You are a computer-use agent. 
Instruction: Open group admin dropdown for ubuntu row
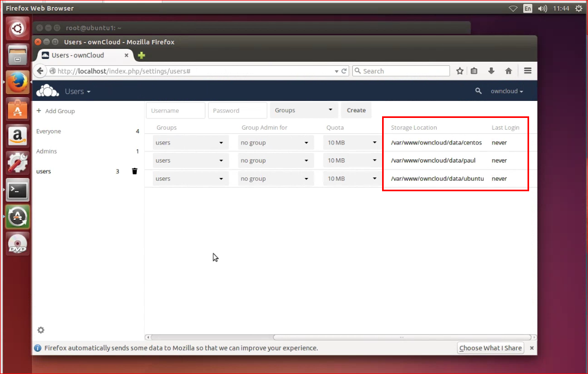coord(275,178)
